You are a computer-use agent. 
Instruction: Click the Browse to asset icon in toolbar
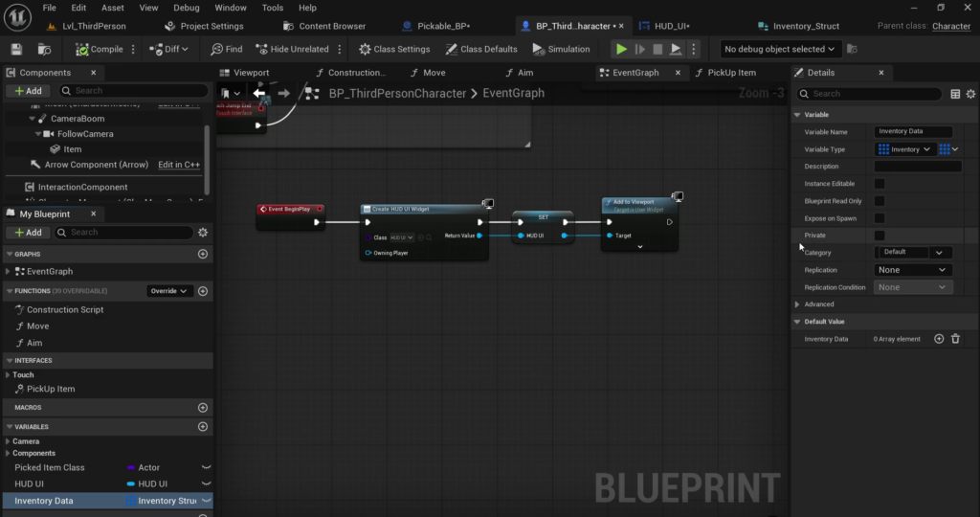pos(44,49)
